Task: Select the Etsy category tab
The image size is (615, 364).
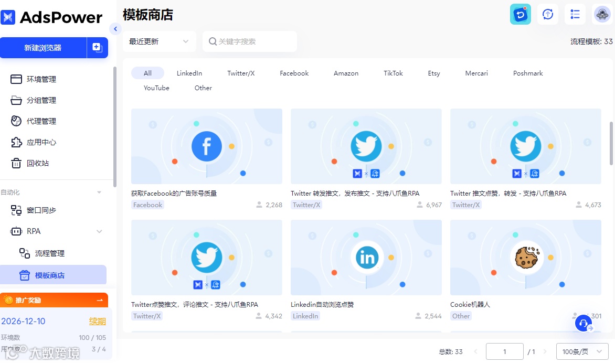Action: [434, 73]
